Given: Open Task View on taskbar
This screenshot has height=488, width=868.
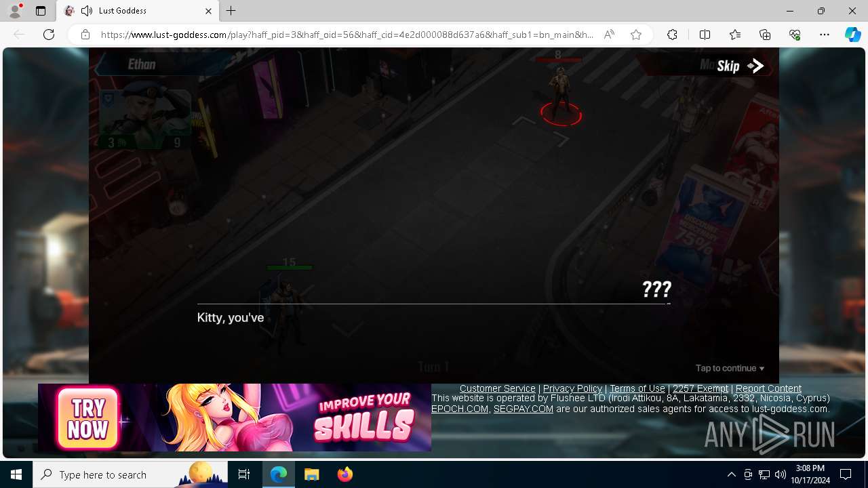Looking at the screenshot, I should point(244,474).
